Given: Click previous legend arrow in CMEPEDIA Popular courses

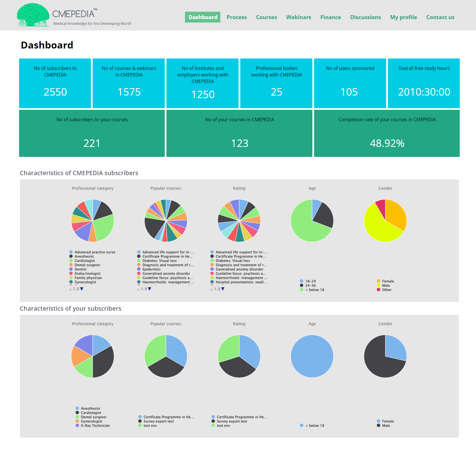Looking at the screenshot, I should tap(138, 289).
